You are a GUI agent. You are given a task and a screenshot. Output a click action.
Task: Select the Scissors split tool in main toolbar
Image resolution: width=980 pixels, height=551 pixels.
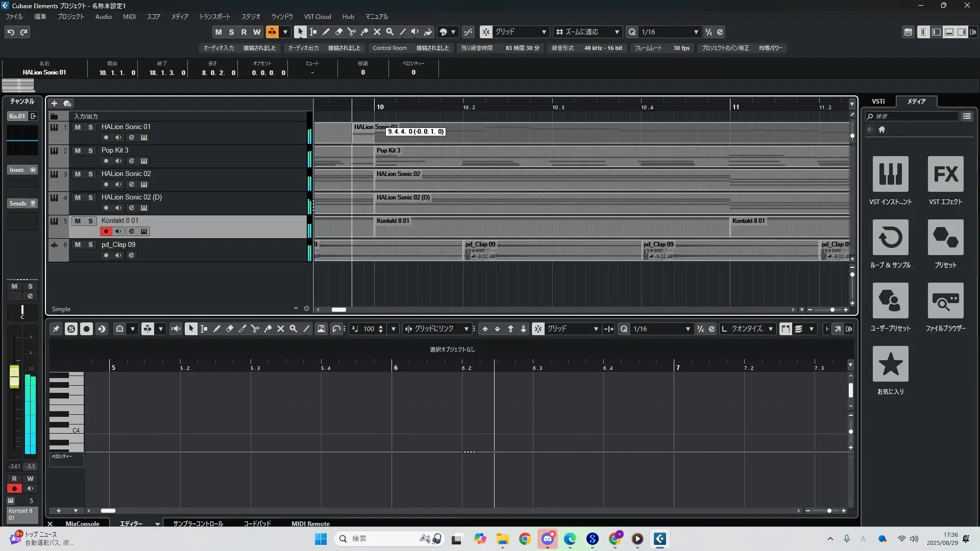tap(352, 32)
